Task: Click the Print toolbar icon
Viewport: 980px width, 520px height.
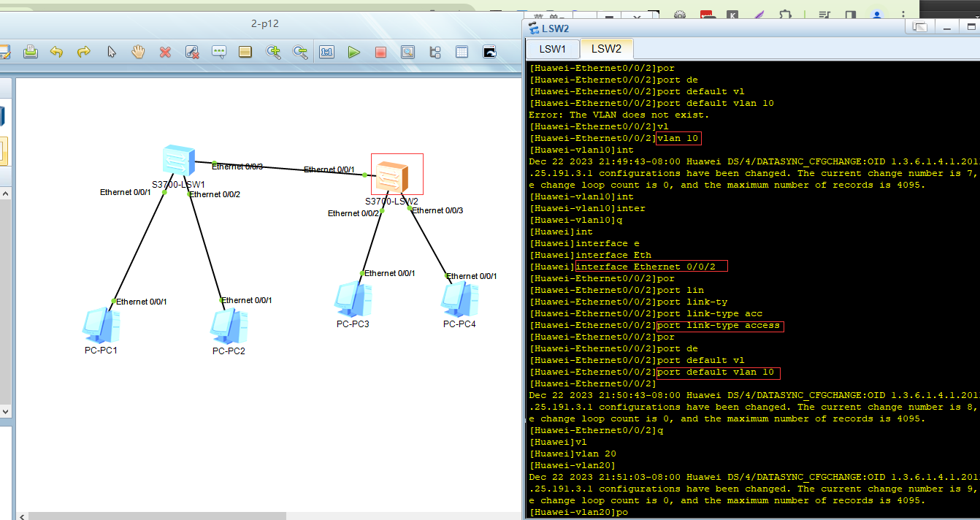Action: point(30,52)
